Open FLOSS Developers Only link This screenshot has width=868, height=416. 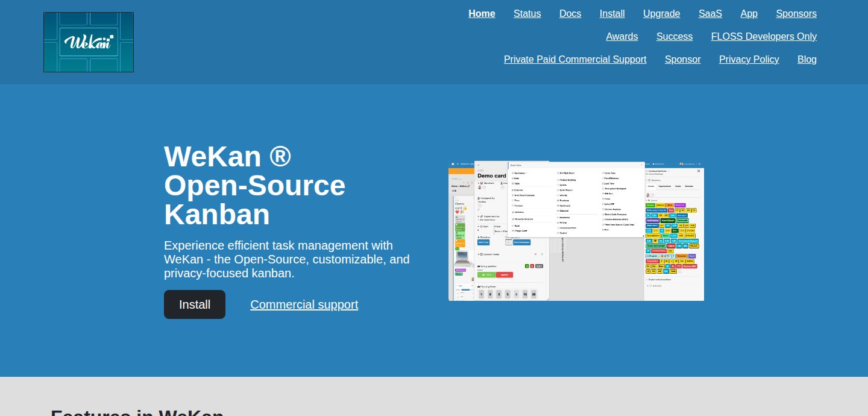pyautogui.click(x=764, y=36)
